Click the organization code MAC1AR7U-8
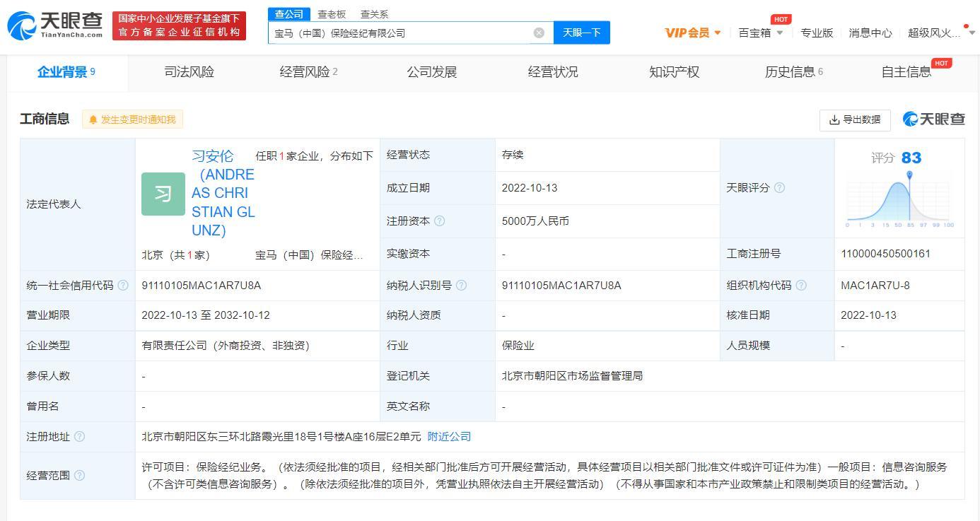 875,286
